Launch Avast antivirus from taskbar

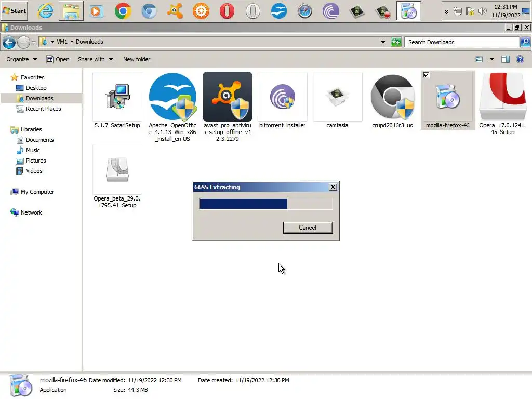tap(175, 11)
